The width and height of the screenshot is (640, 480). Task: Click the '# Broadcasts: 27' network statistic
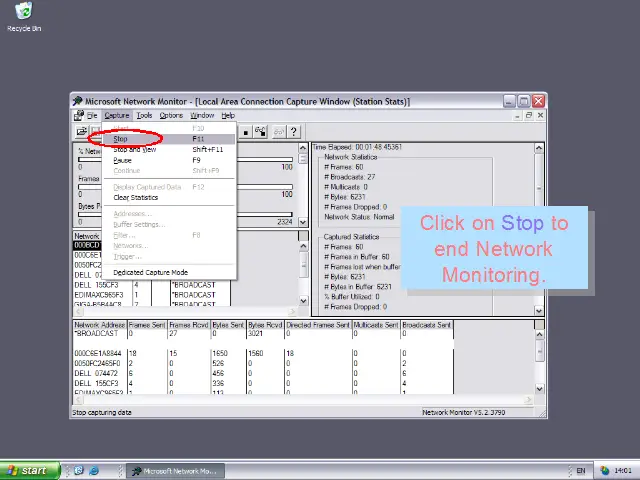[x=349, y=177]
